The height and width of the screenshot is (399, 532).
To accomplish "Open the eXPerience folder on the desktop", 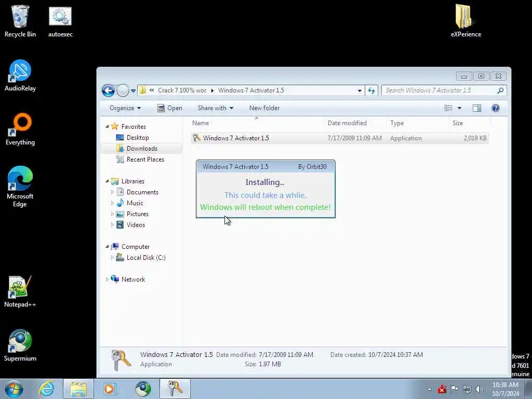I will coord(465,21).
